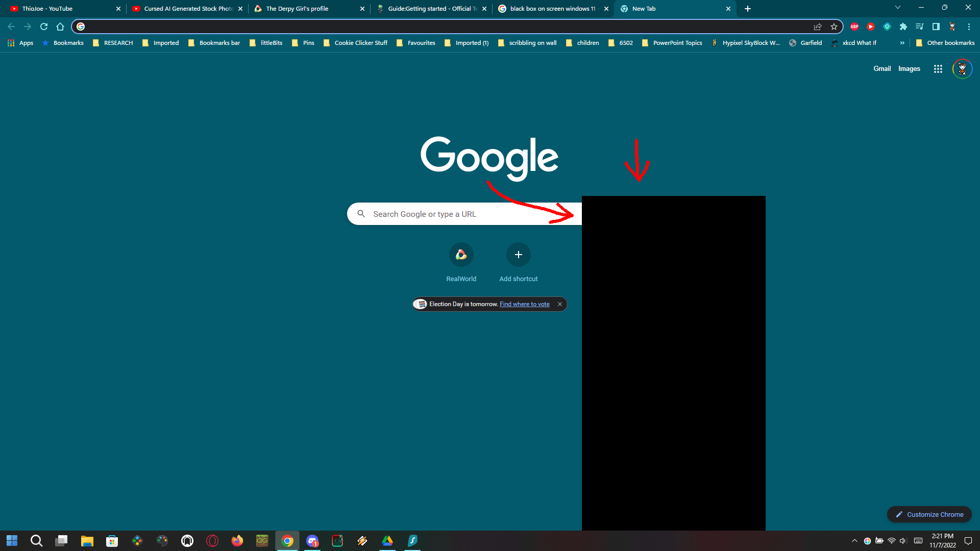Dismiss the Election Day notification
Screen dimensions: 980x551
[x=560, y=304]
